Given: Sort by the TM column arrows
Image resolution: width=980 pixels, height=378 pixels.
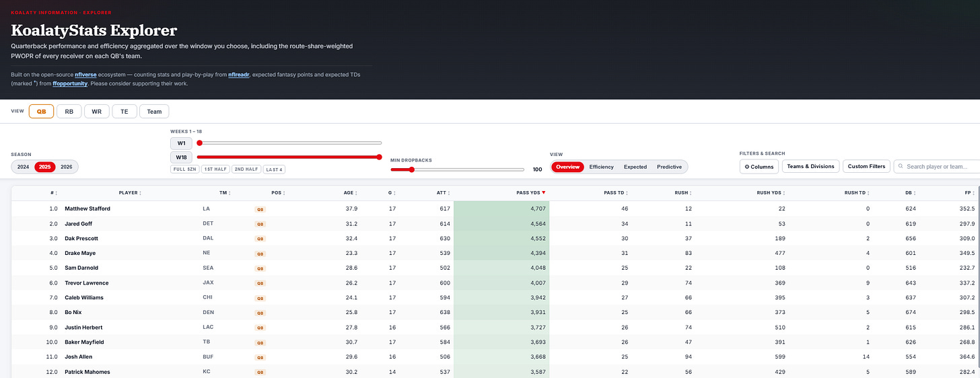Looking at the screenshot, I should [x=230, y=192].
